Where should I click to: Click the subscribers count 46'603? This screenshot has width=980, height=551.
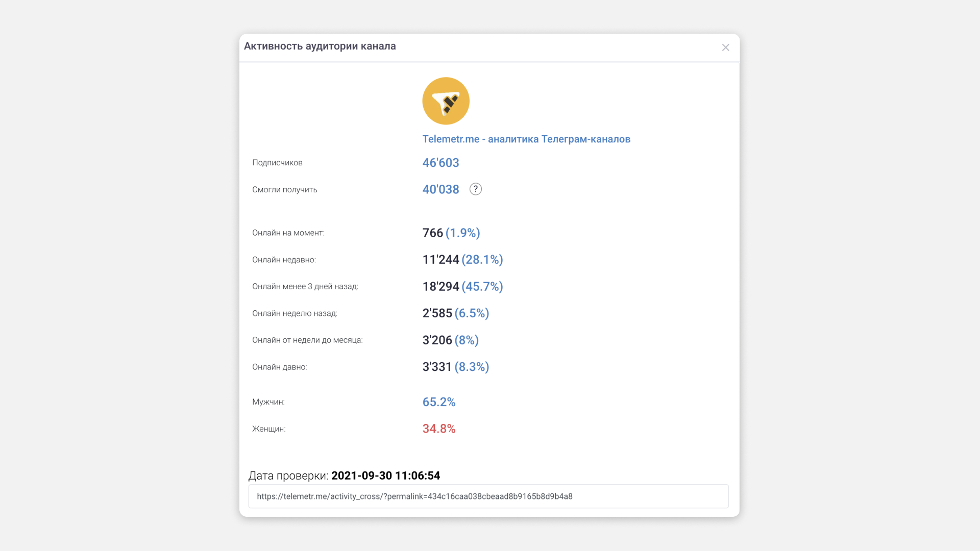tap(440, 163)
